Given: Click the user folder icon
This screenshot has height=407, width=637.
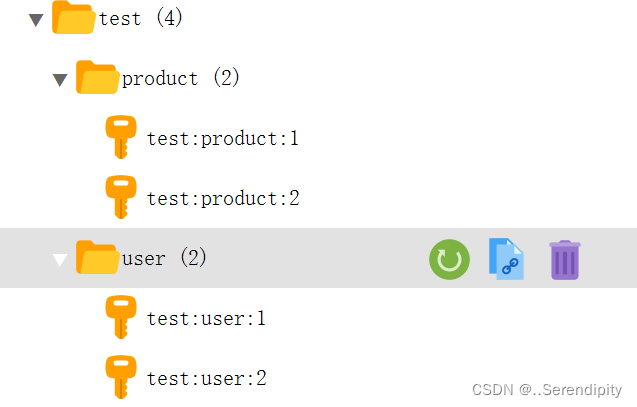Looking at the screenshot, I should point(97,257).
